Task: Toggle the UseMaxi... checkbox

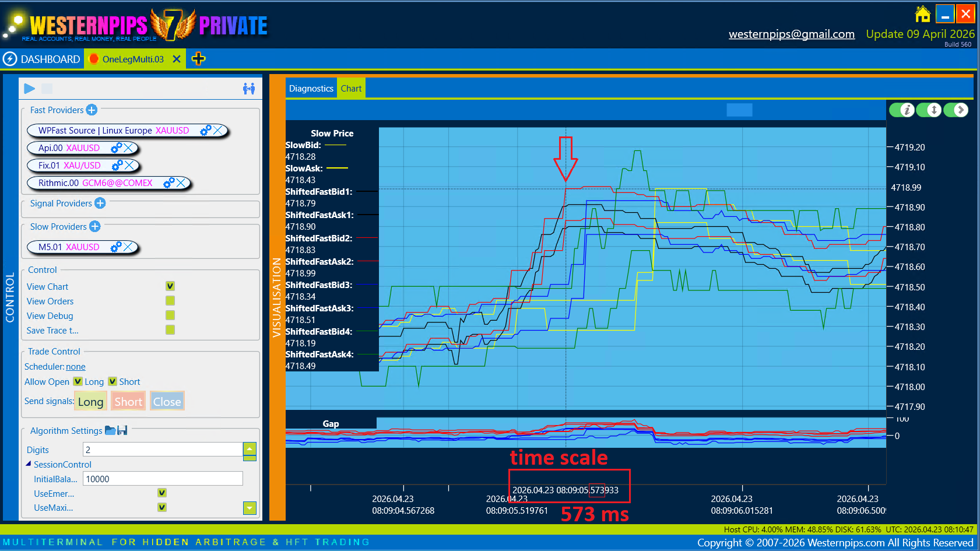Action: click(162, 507)
